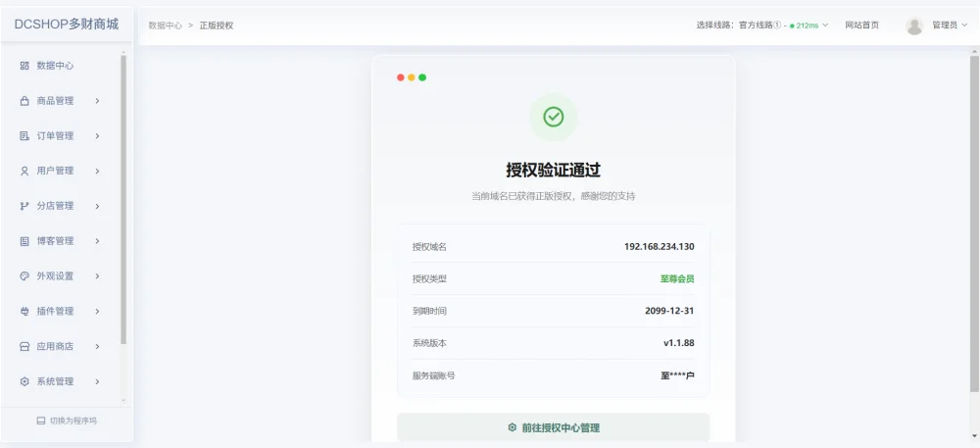Click green latency status dot near 212ms

click(x=792, y=25)
